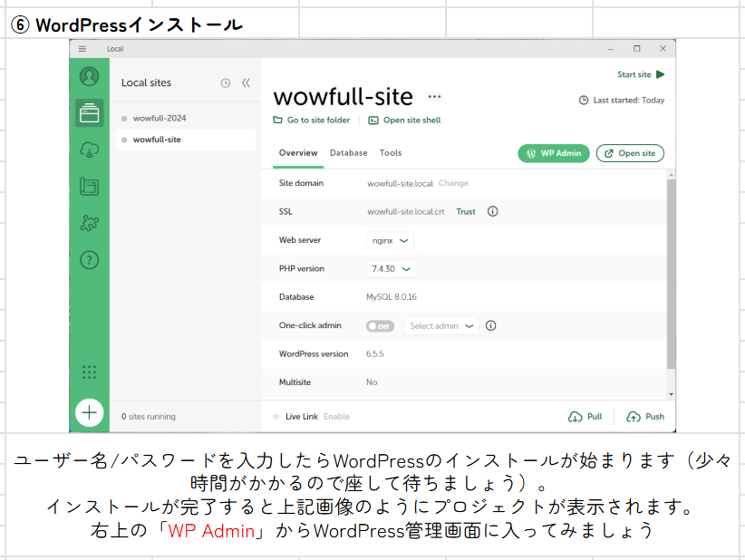The height and width of the screenshot is (560, 745).
Task: Open the Web server dropdown showing nginx
Action: point(390,240)
